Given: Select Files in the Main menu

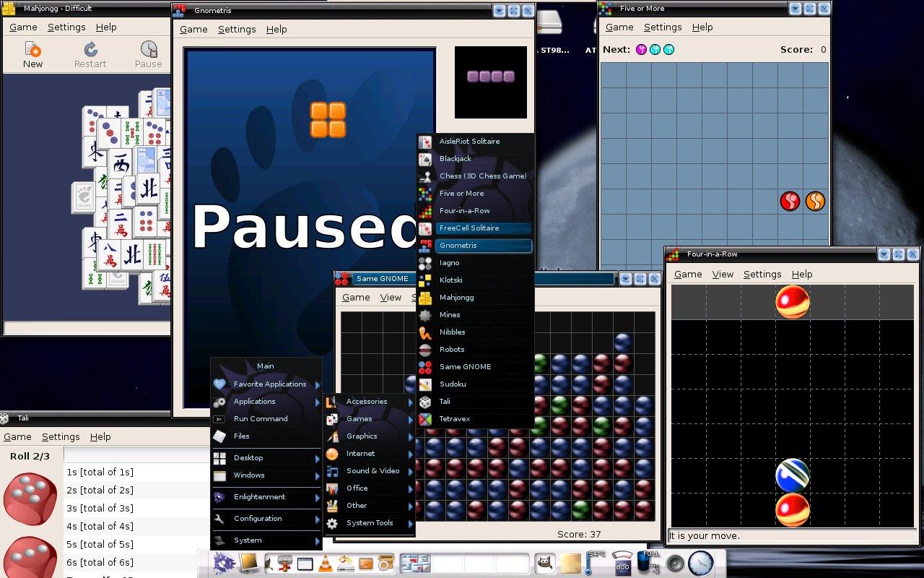Looking at the screenshot, I should [266, 436].
